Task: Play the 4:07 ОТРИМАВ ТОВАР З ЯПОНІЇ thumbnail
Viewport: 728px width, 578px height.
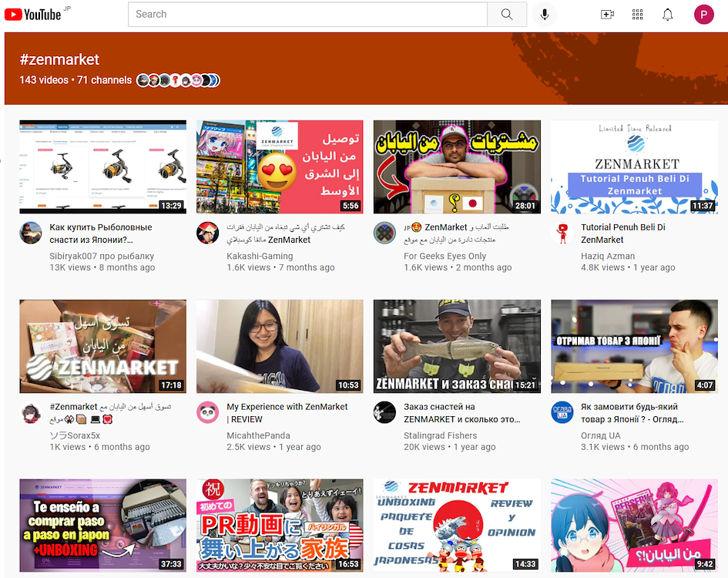Action: pos(634,346)
